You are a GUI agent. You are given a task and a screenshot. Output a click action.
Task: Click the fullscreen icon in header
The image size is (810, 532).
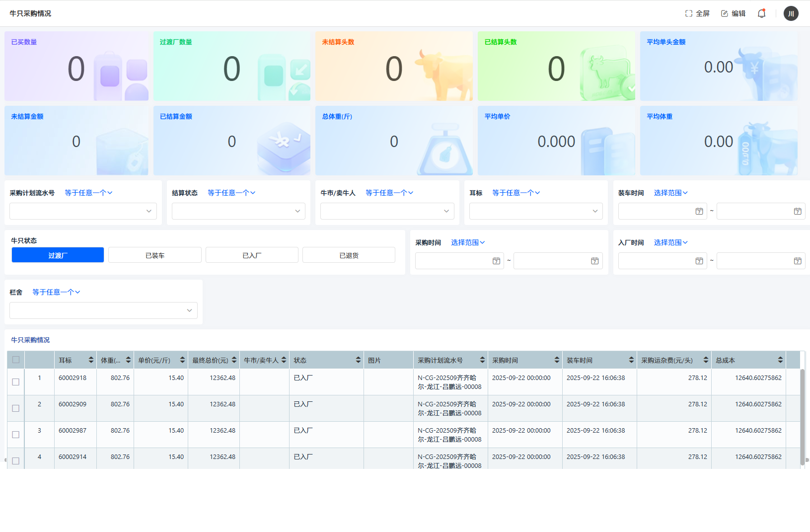pos(689,13)
